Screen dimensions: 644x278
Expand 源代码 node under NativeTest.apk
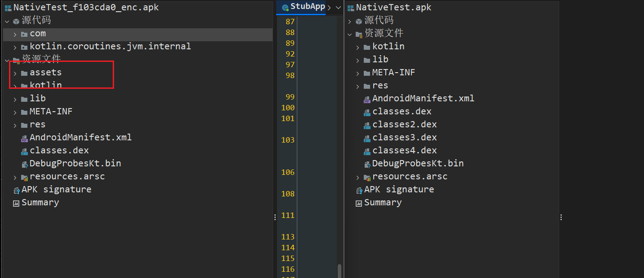[350, 21]
